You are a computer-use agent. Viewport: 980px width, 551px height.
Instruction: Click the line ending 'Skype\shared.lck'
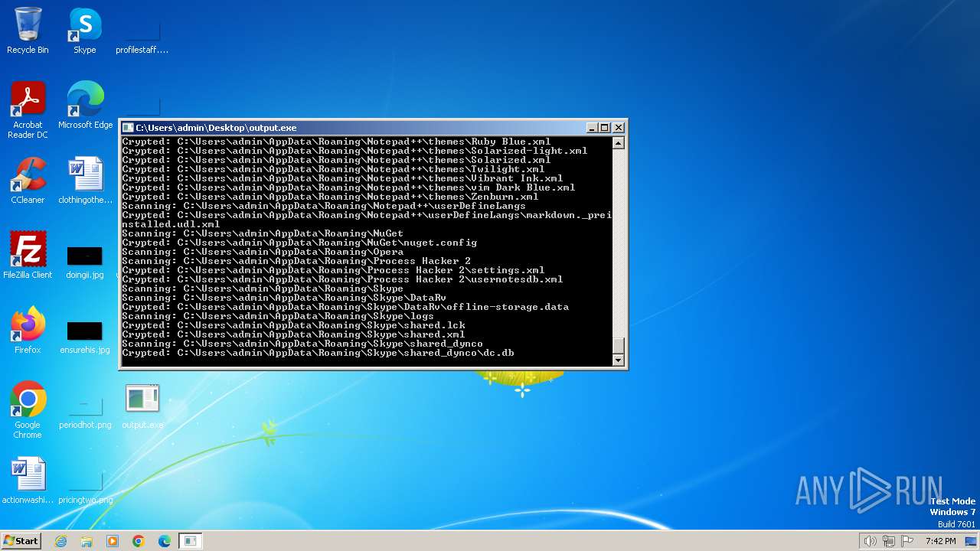pos(293,325)
